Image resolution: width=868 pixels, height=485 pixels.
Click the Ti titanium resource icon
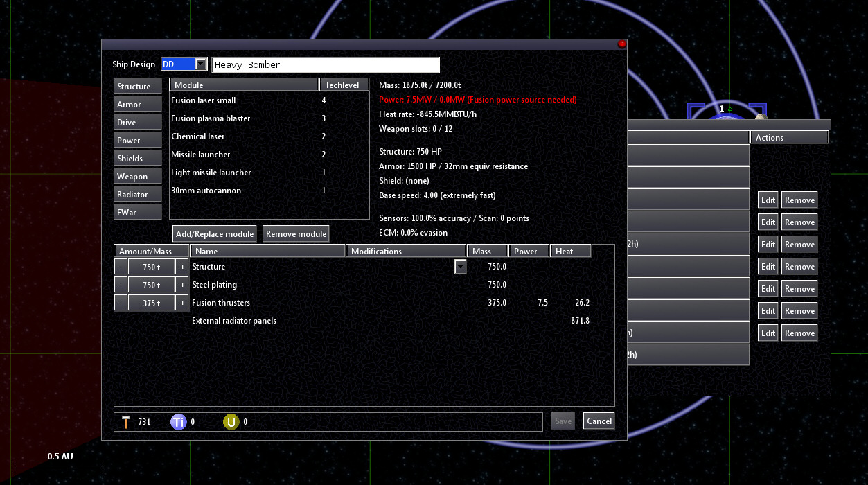pos(179,421)
